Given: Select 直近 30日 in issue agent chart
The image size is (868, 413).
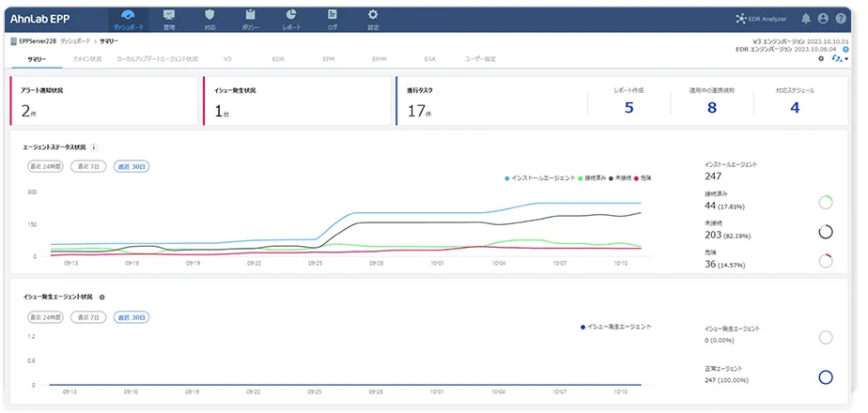Looking at the screenshot, I should (x=132, y=317).
